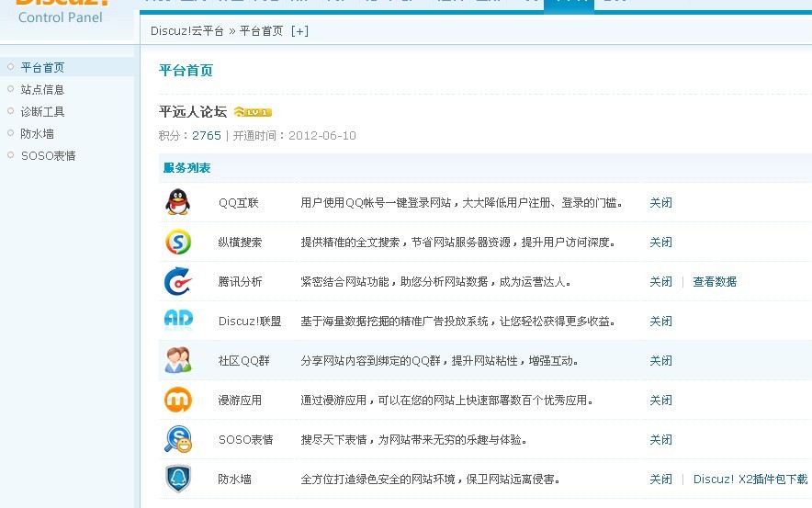Click 关闭 for 漫游应用 service

tap(660, 400)
